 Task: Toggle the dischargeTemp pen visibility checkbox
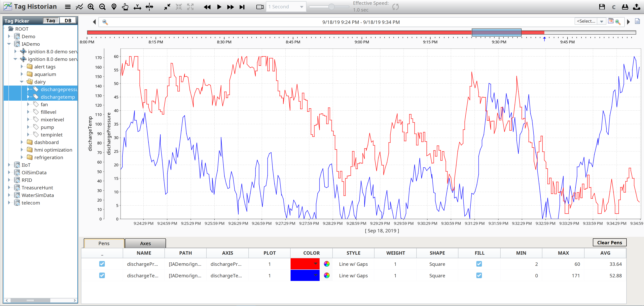click(102, 275)
